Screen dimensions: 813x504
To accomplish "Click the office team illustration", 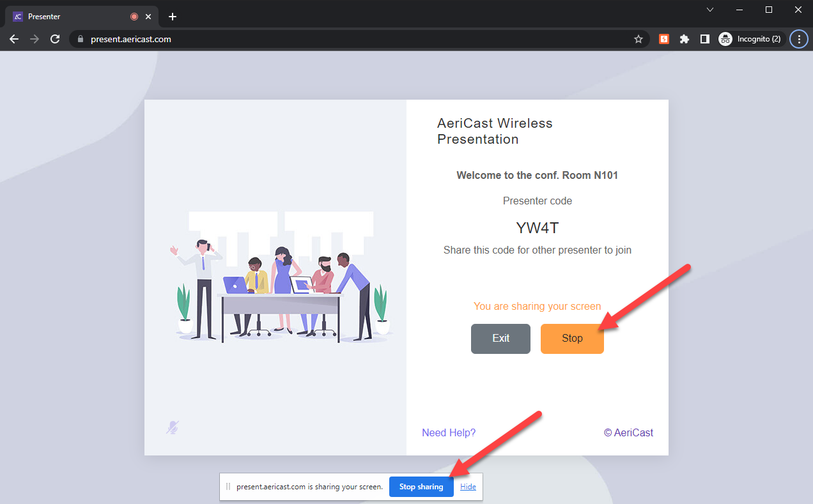I will click(x=281, y=278).
